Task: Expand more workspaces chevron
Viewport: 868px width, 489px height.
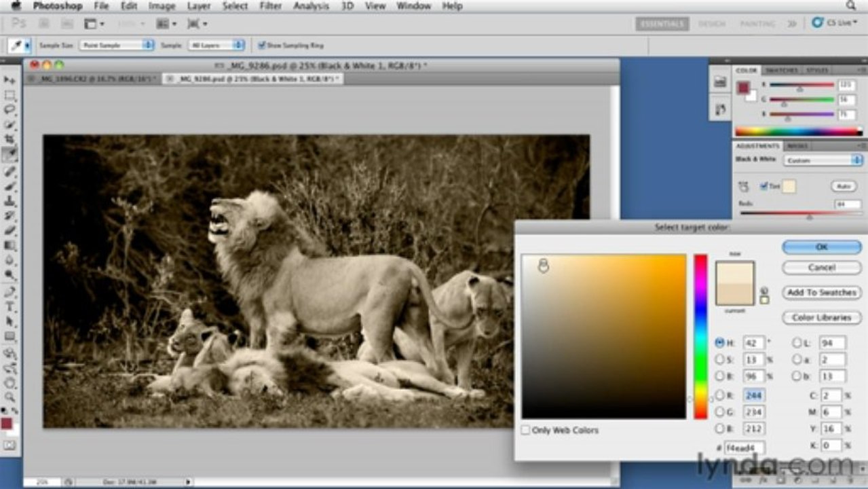Action: [792, 24]
